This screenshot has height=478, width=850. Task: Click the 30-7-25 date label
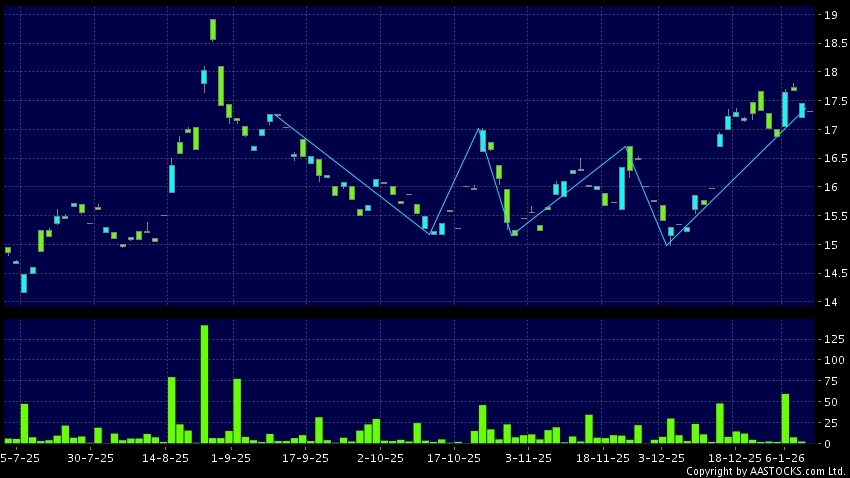point(89,457)
